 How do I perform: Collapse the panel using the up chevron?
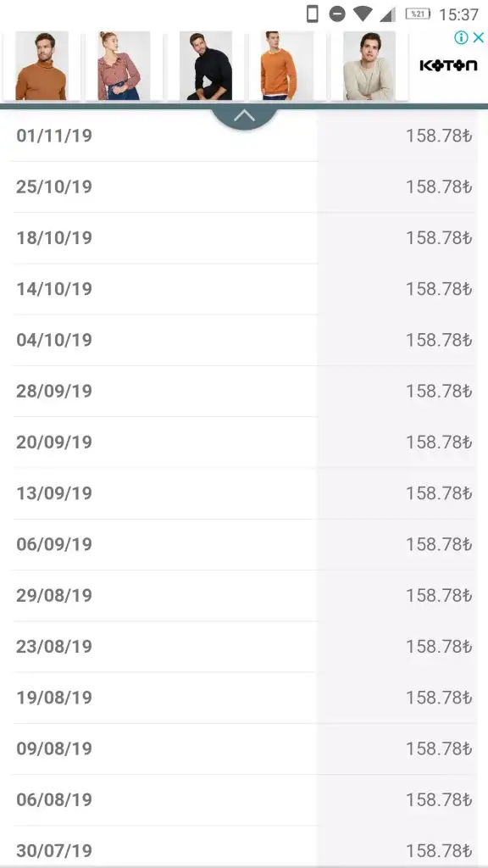pyautogui.click(x=244, y=117)
